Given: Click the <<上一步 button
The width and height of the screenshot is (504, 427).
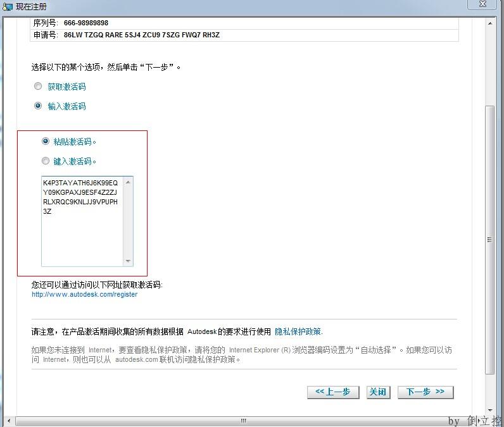Looking at the screenshot, I should [333, 392].
